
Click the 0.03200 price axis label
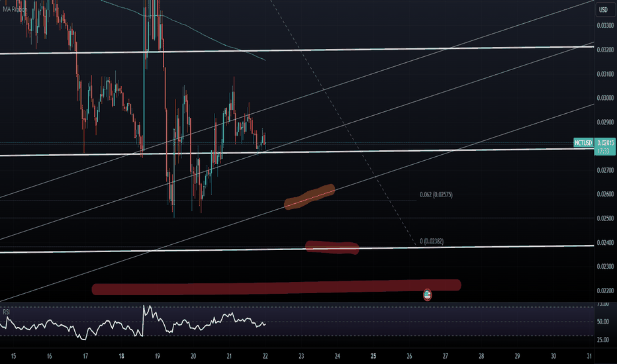605,50
